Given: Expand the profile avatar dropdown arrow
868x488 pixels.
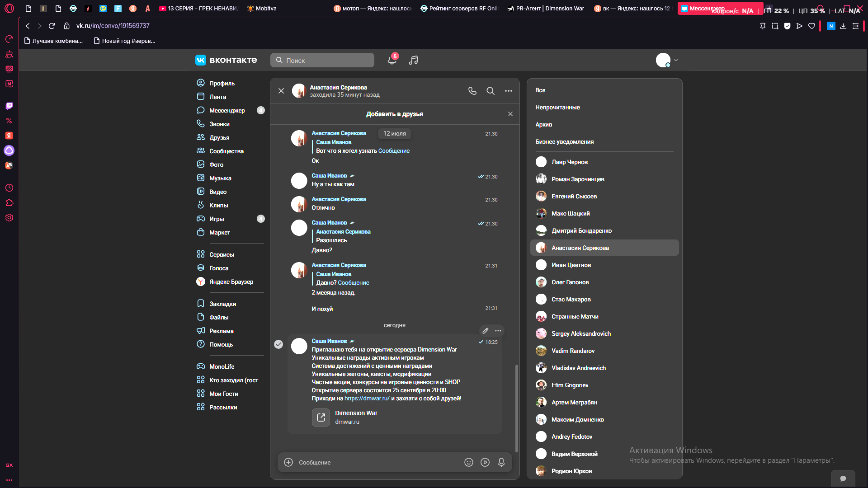Looking at the screenshot, I should pyautogui.click(x=676, y=60).
